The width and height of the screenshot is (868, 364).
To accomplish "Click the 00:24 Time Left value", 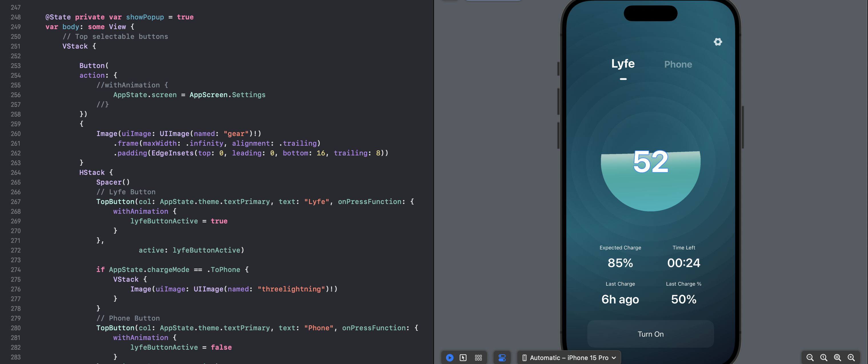I will click(x=683, y=263).
